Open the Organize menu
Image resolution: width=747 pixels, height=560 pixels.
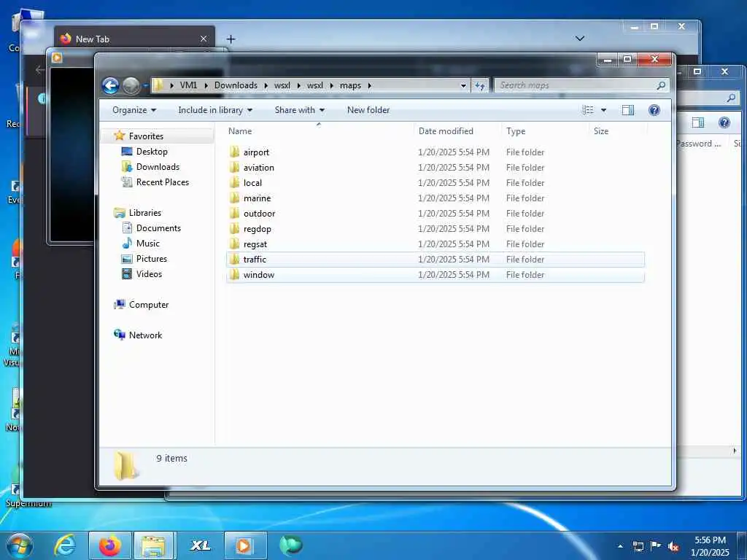tap(134, 110)
